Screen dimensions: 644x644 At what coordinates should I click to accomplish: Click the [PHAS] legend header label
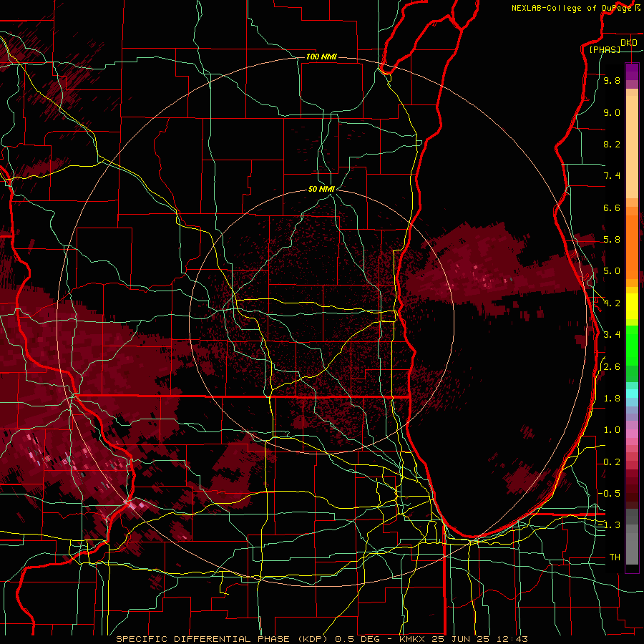605,49
